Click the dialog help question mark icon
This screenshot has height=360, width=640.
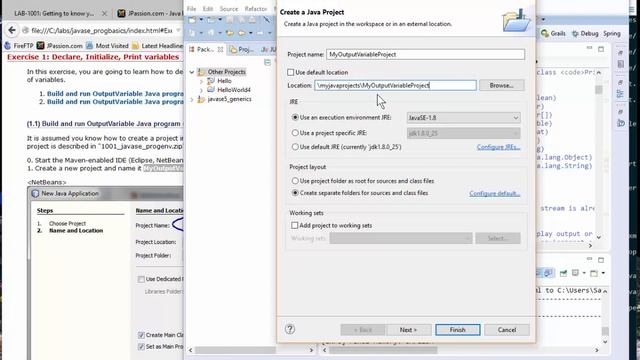290,329
